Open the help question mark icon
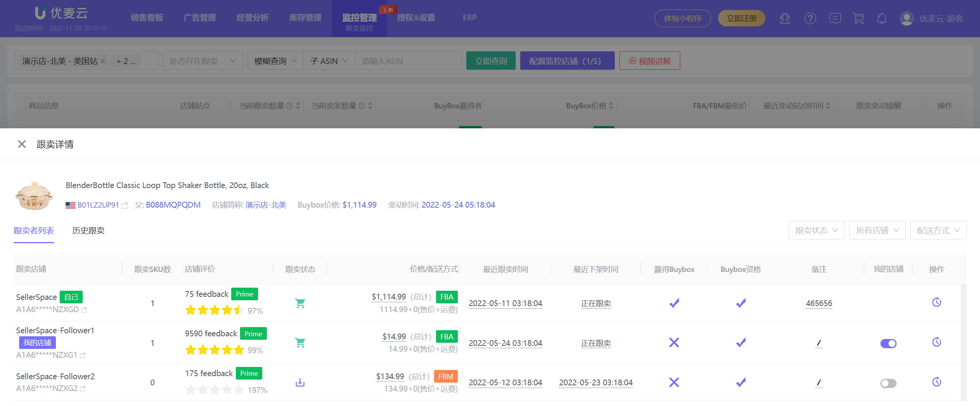Image resolution: width=980 pixels, height=406 pixels. click(810, 18)
